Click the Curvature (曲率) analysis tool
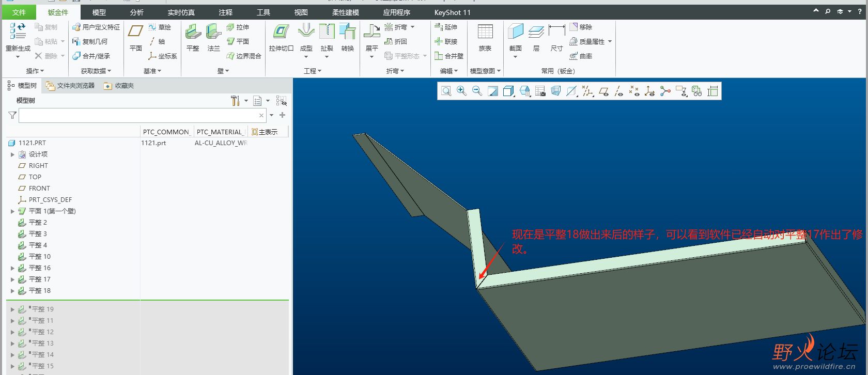This screenshot has height=375, width=868. point(581,56)
